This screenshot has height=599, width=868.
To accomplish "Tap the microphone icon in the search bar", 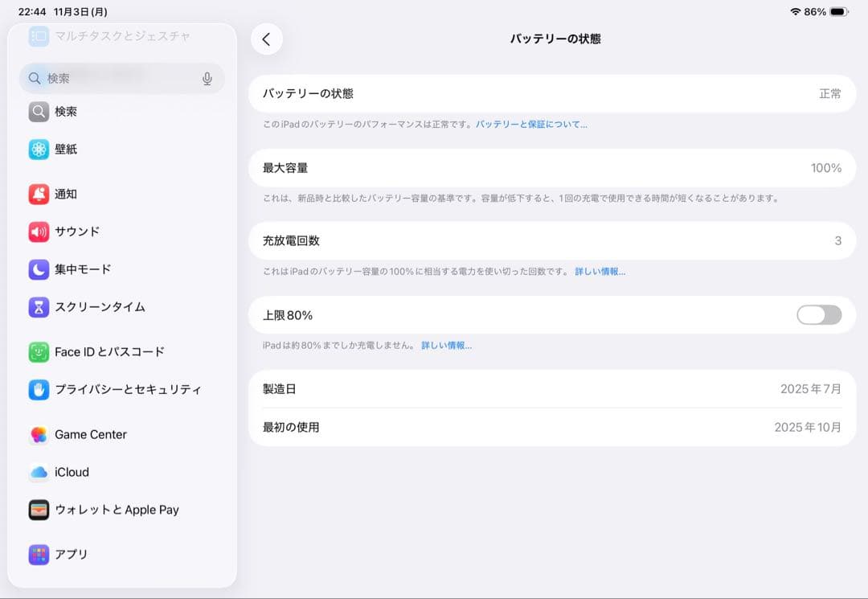I will click(207, 78).
